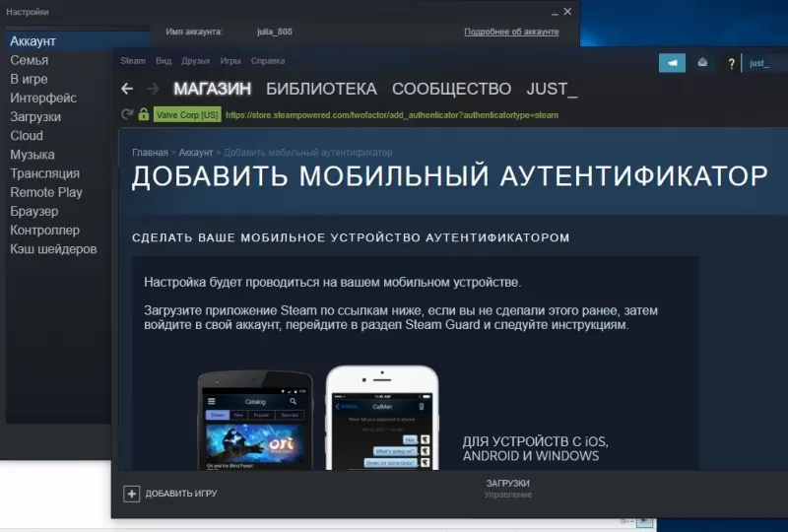Click the Имя аккаунта label
Screen dimensions: 788x532
click(194, 32)
